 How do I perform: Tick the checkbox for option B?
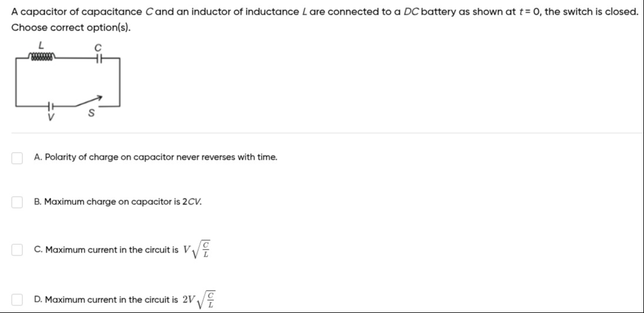18,202
